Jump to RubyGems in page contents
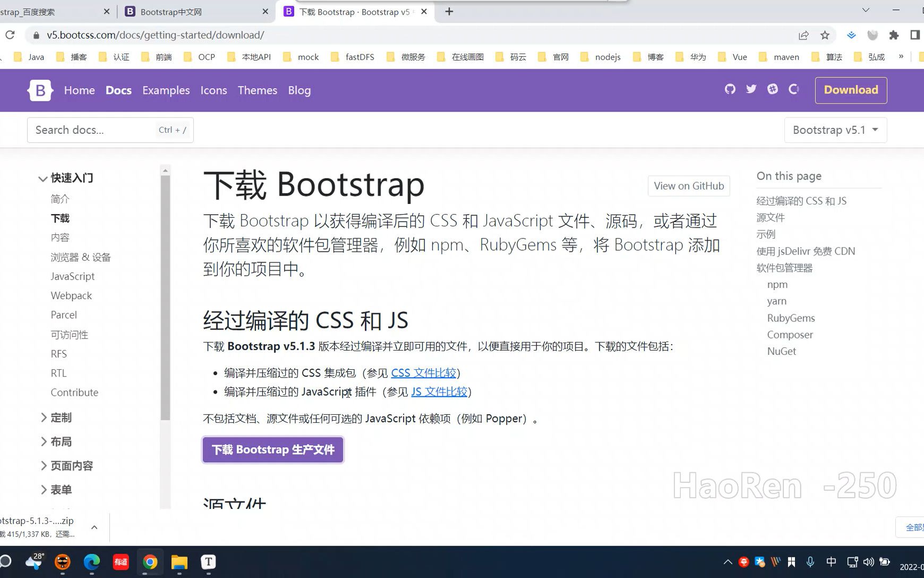The height and width of the screenshot is (578, 924). click(791, 318)
